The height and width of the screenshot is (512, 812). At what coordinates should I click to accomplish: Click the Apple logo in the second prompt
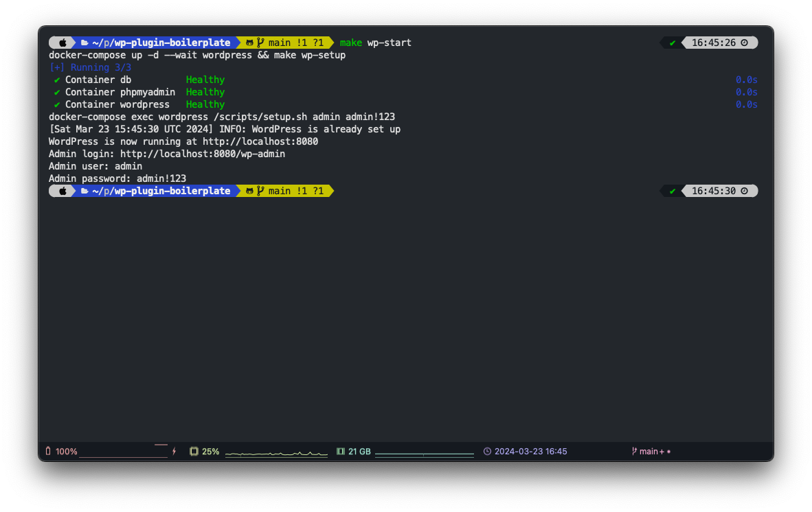(x=63, y=191)
